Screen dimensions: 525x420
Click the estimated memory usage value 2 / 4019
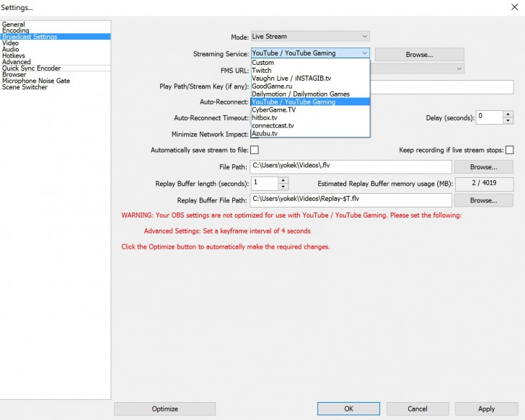(x=484, y=183)
